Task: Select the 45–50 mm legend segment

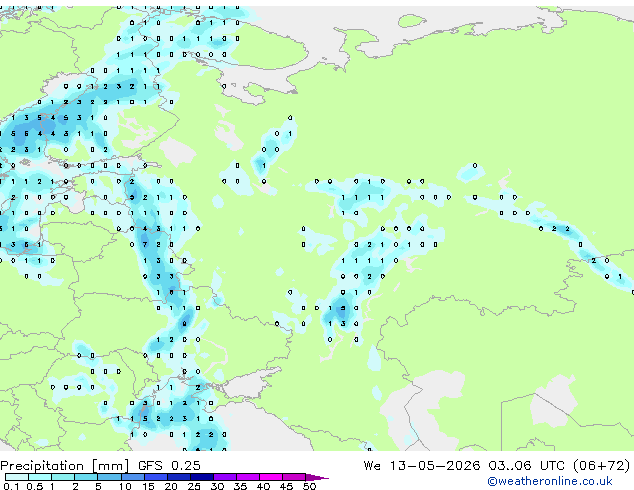Action: pos(294,477)
